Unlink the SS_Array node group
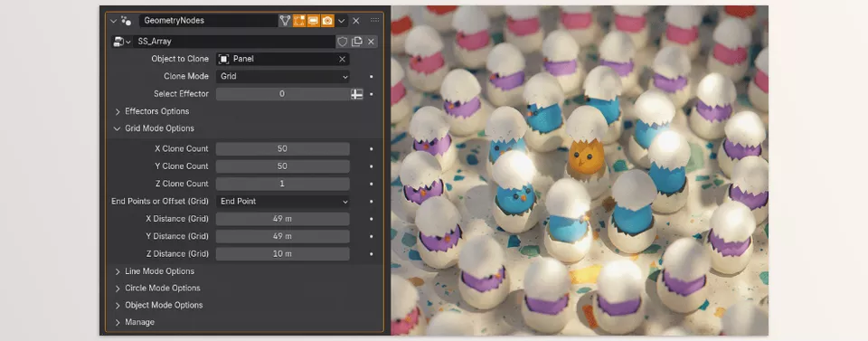The height and width of the screenshot is (341, 868). click(x=371, y=42)
